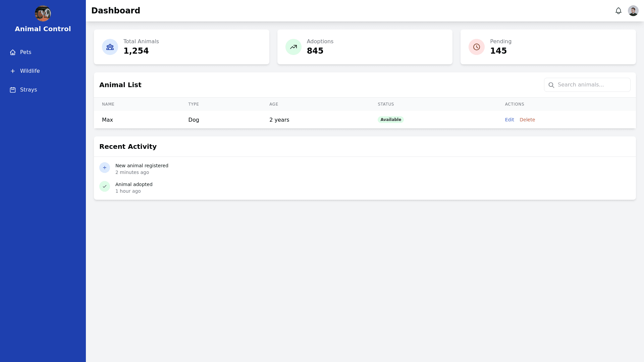The image size is (644, 362).
Task: Select the Name column header
Action: pos(108,104)
